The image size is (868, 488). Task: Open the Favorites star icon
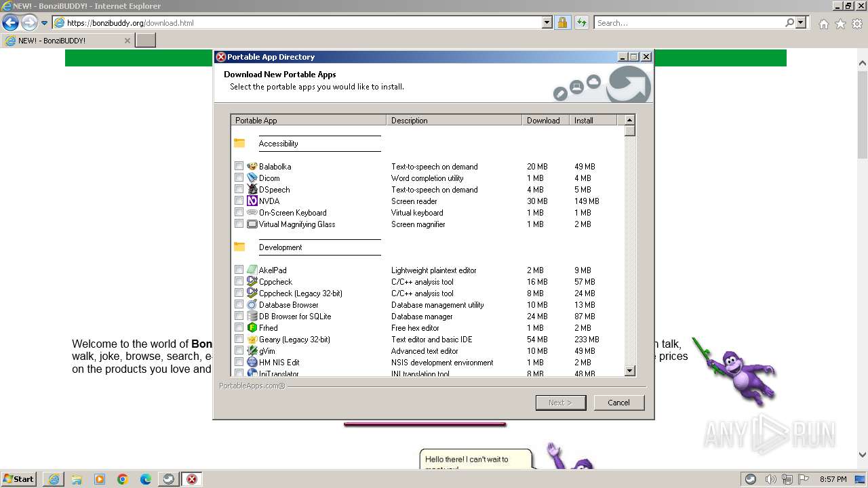pyautogui.click(x=840, y=24)
